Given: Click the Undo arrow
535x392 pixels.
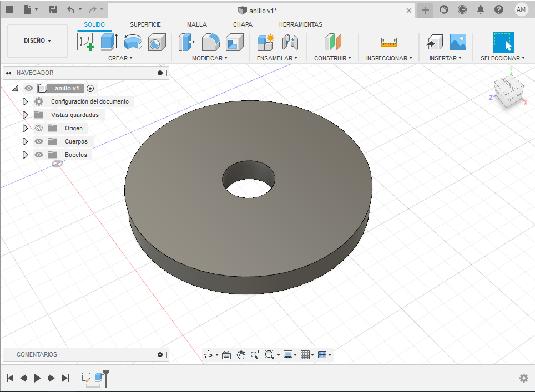Looking at the screenshot, I should (x=71, y=9).
